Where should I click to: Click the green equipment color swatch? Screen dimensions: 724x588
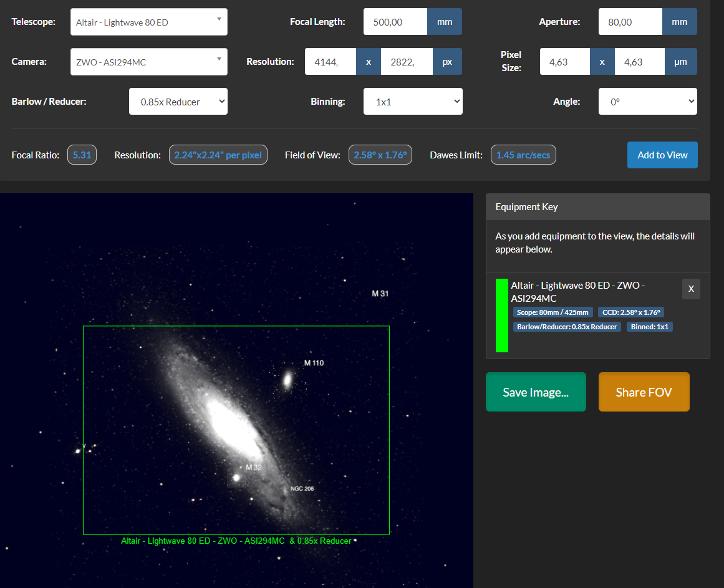(x=502, y=316)
